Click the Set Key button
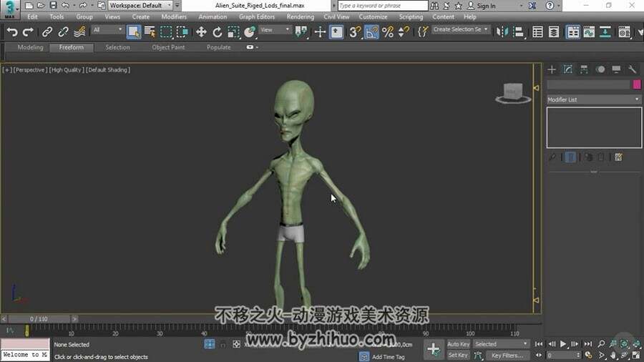The image size is (644, 362). click(459, 355)
